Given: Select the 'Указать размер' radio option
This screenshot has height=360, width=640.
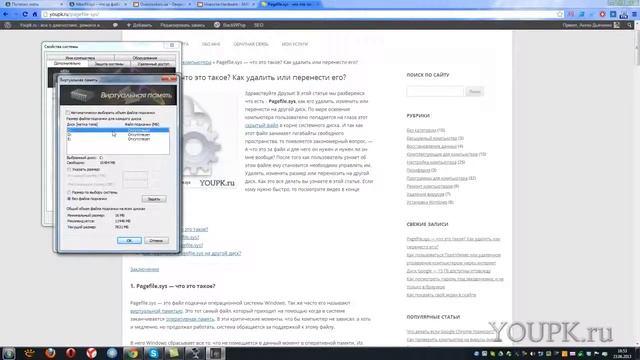Looking at the screenshot, I should coord(69,169).
